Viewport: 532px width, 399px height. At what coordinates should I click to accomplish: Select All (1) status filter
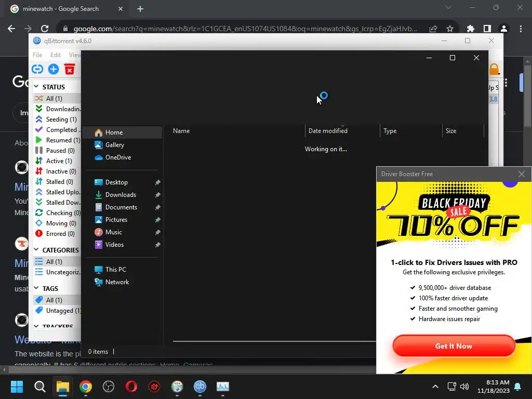(x=57, y=98)
